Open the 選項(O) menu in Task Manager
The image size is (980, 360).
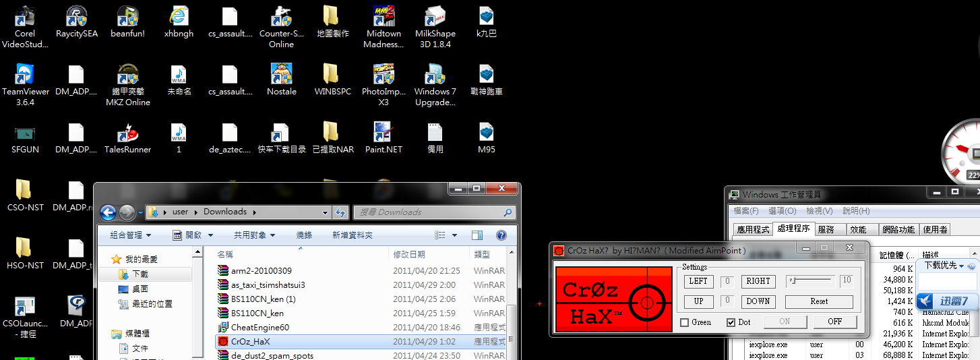pos(782,211)
